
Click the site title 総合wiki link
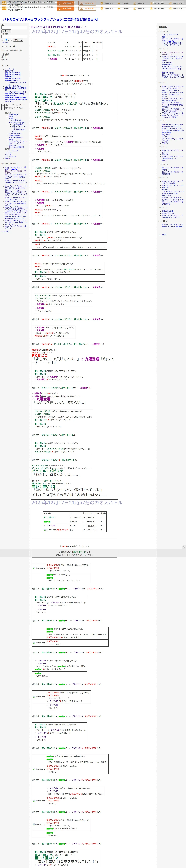(50, 19)
